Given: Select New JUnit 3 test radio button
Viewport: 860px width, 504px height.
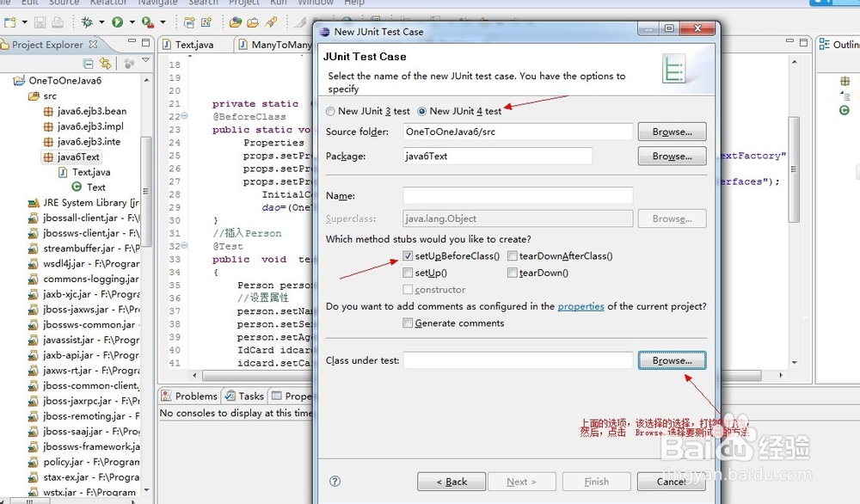Looking at the screenshot, I should coord(330,111).
